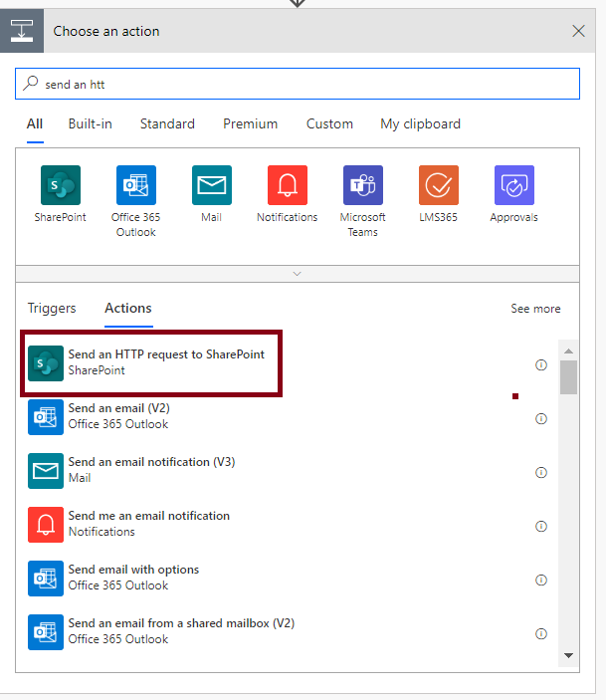The width and height of the screenshot is (606, 700).
Task: Click the scrollbar down arrow in actions list
Action: (568, 655)
